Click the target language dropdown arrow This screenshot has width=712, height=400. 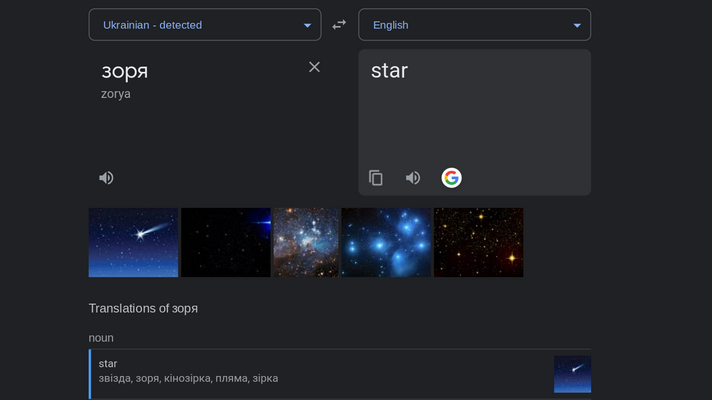click(x=577, y=25)
